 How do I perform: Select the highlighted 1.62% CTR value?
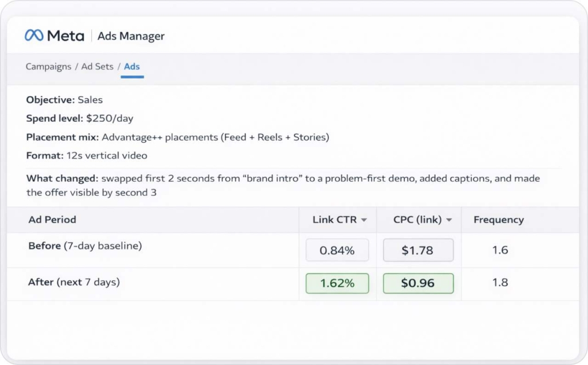(337, 283)
